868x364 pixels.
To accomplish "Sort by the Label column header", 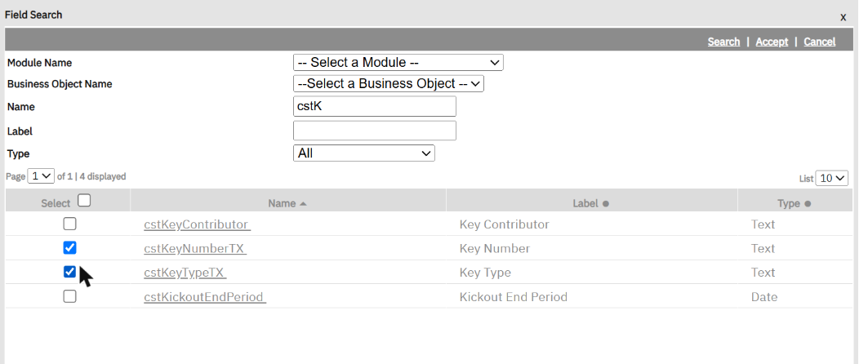I will pyautogui.click(x=590, y=203).
